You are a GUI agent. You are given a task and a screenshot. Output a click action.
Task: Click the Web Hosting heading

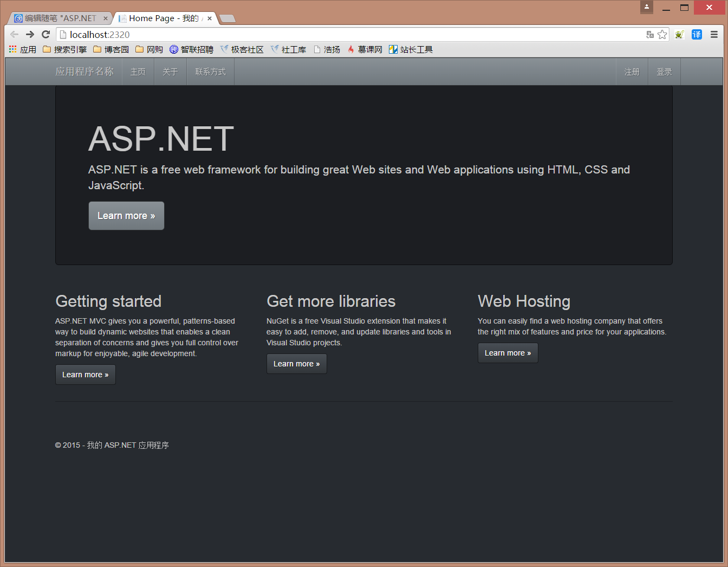click(x=524, y=301)
